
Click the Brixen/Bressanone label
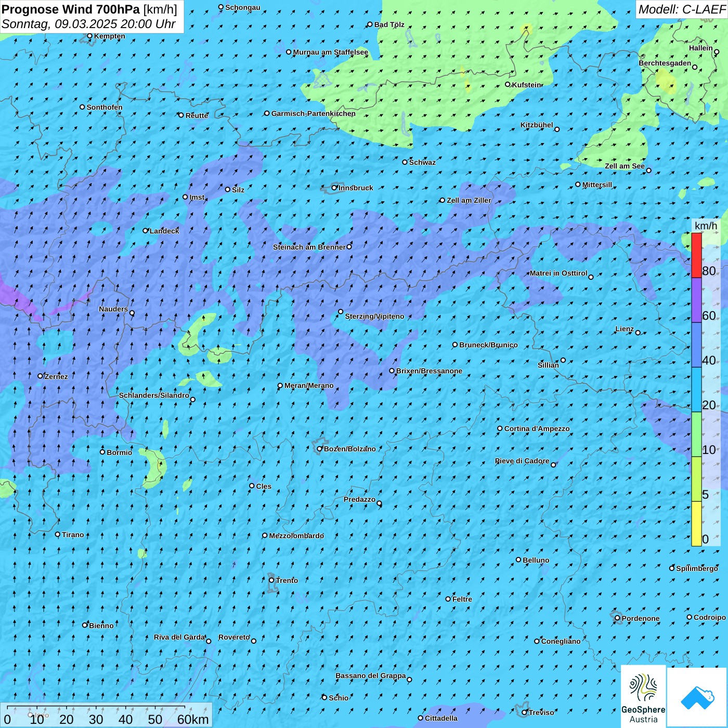pyautogui.click(x=429, y=371)
